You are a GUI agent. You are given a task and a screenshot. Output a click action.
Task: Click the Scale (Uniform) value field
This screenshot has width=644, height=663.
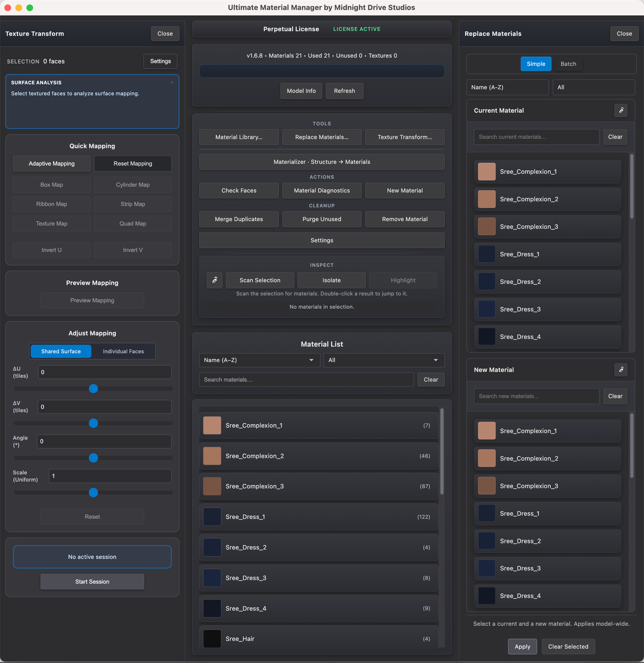(x=110, y=476)
